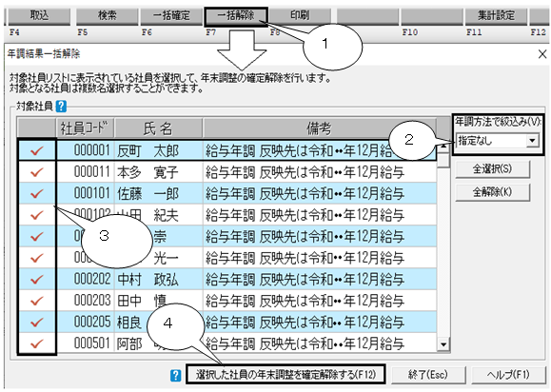Uncheck employee 000205 相良
551x392 pixels.
(37, 323)
